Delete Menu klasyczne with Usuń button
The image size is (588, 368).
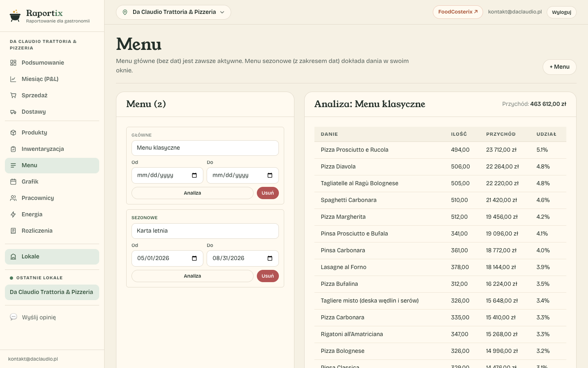coord(268,193)
